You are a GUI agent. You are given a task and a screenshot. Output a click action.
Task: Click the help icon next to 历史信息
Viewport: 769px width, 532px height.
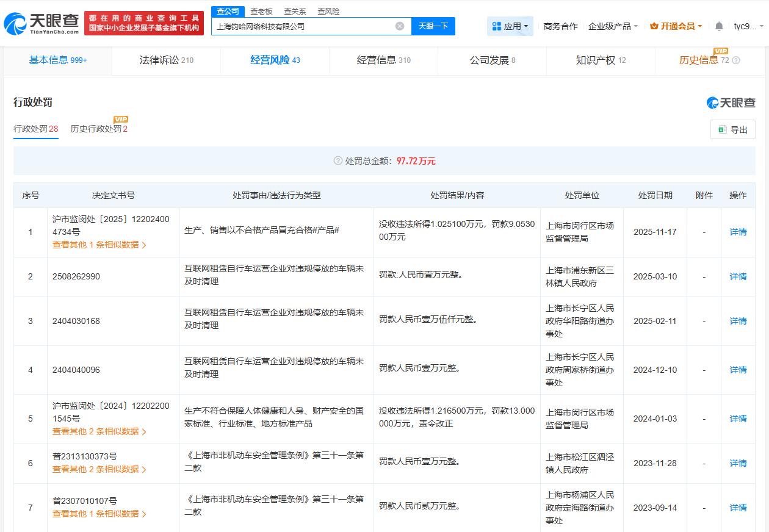[736, 60]
